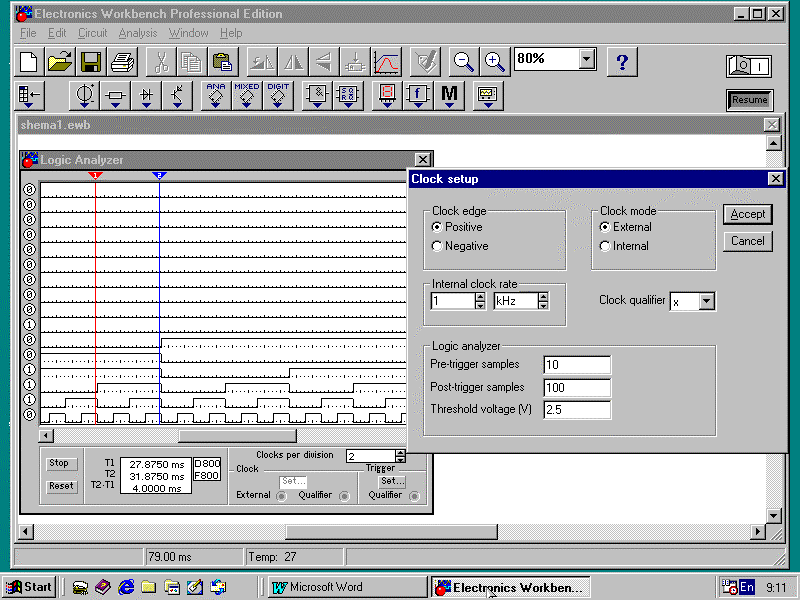Viewport: 800px width, 600px height.
Task: Open the Analog ICs parts bin
Action: click(x=216, y=95)
